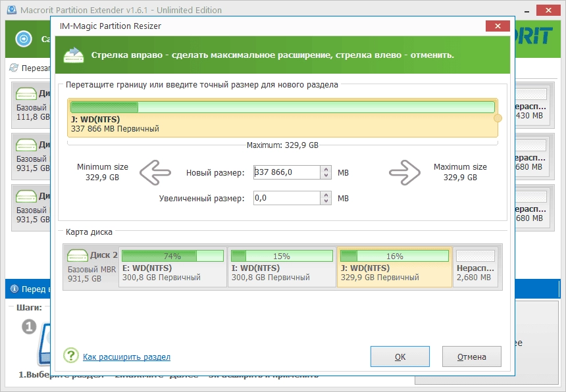Click the 'Maximum: 329,9 GB' text
The image size is (566, 392).
point(282,145)
